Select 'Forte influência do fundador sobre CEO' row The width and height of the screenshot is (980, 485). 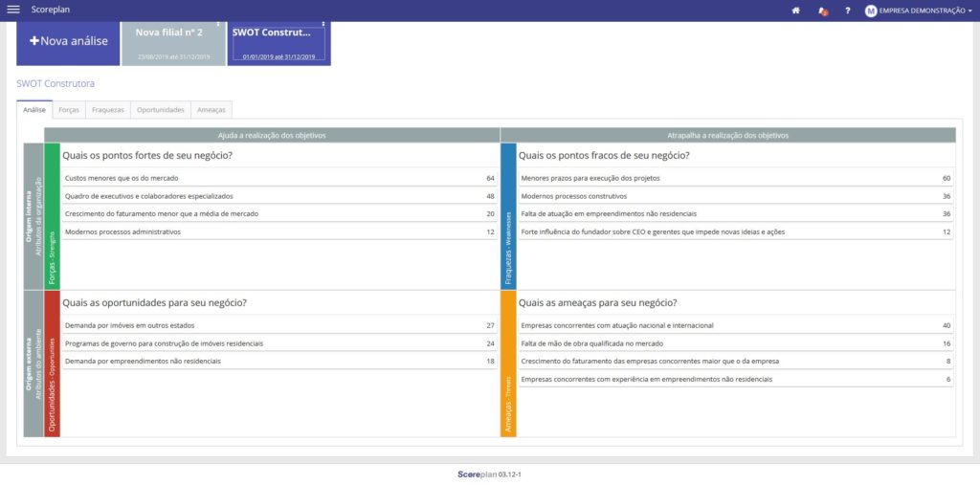[x=736, y=231]
